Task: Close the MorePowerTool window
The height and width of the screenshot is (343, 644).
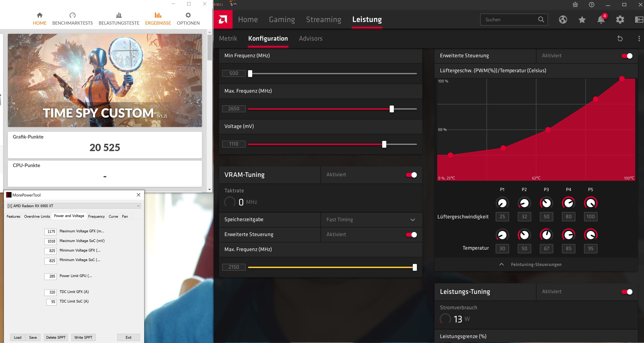Action: point(139,195)
